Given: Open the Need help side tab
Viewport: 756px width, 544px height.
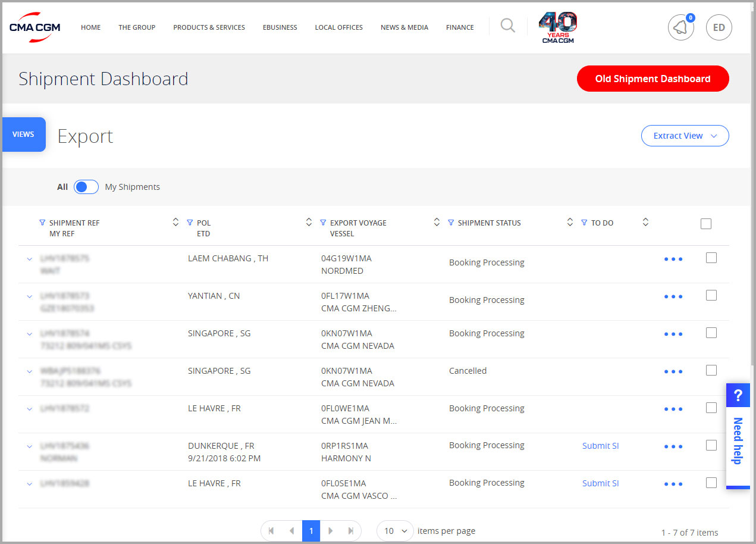Looking at the screenshot, I should pyautogui.click(x=738, y=436).
